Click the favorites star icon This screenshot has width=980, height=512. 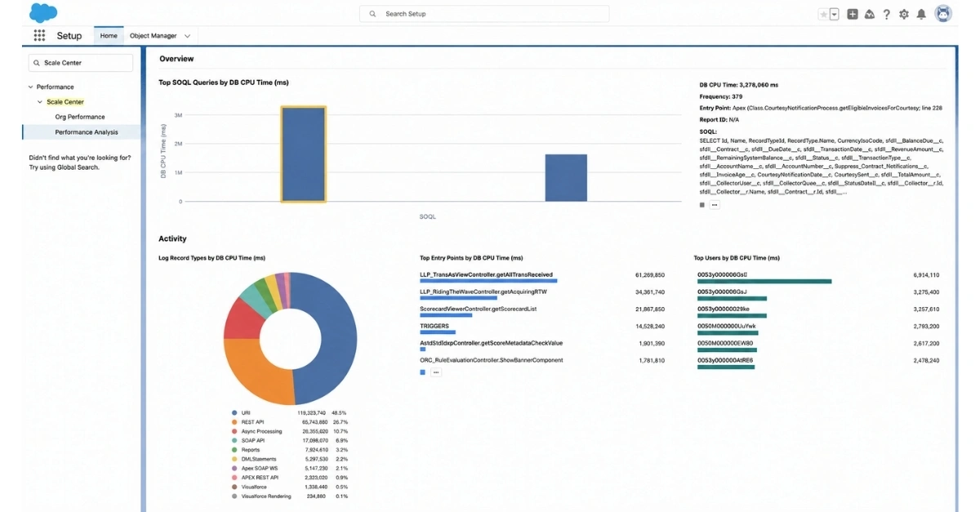(x=823, y=14)
